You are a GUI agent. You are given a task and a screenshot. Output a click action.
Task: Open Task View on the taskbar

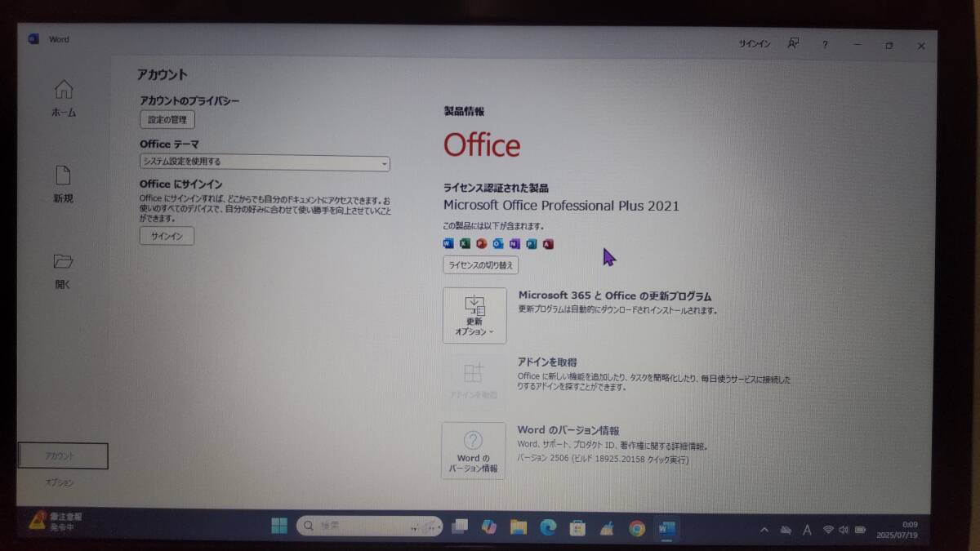click(460, 527)
